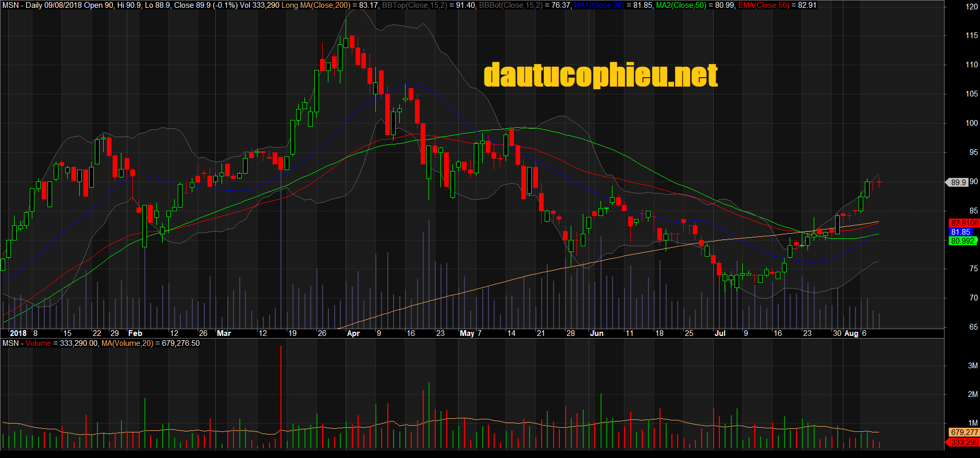Click the 3M volume axis label
The height and width of the screenshot is (458, 980).
tap(973, 366)
